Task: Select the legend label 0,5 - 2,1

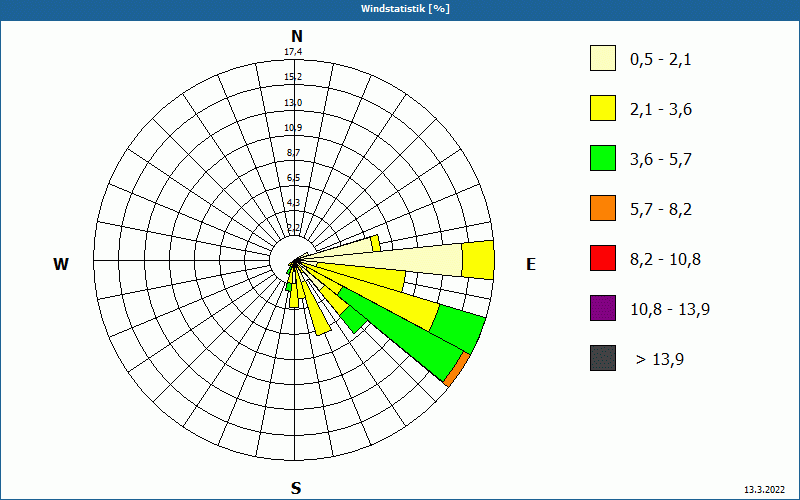Action: (x=661, y=60)
